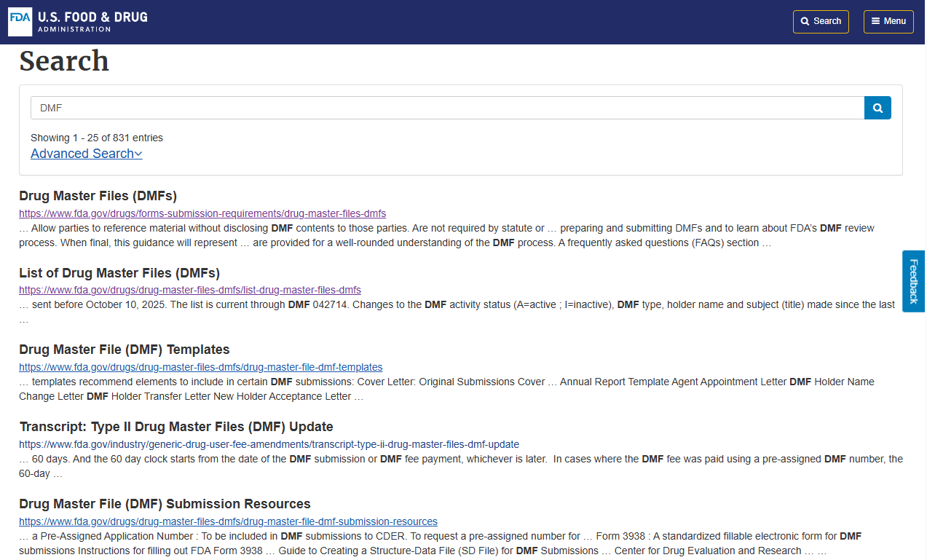Follow the list-drug-master-files-dmfs URL link
This screenshot has height=560, width=927.
click(190, 290)
